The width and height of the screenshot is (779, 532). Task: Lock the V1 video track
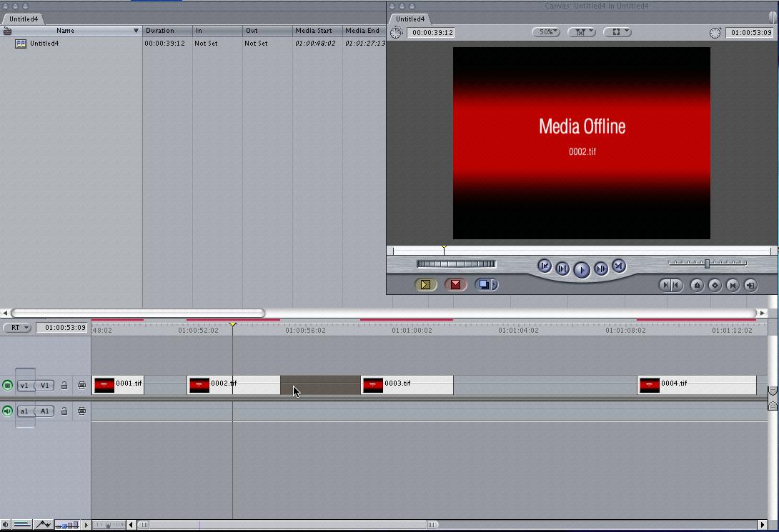(x=64, y=386)
